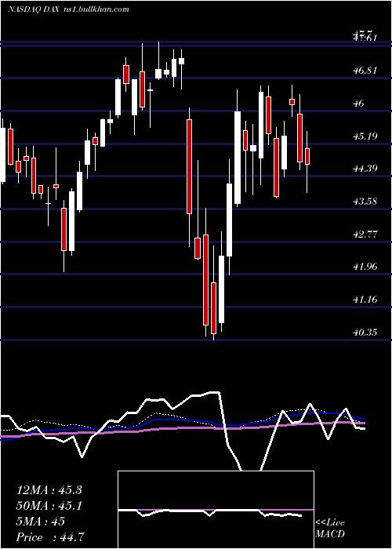Screen dimensions: 392x549
Task: Click the MACD inset chart panel
Action: tap(216, 510)
